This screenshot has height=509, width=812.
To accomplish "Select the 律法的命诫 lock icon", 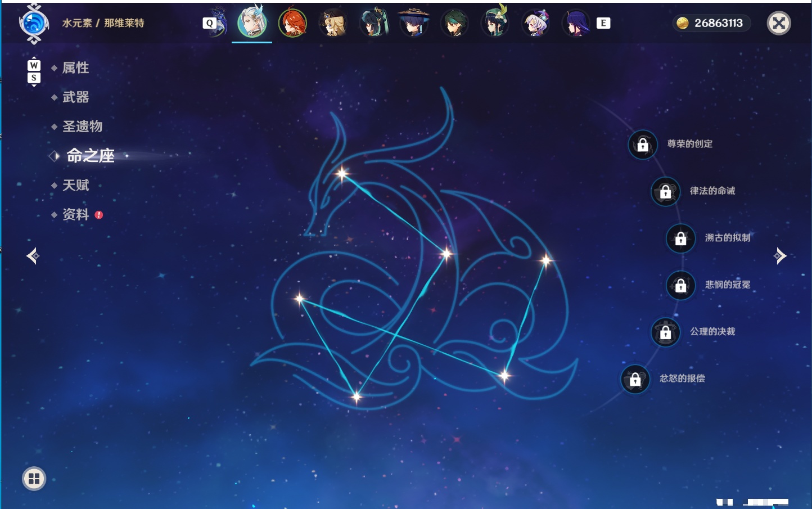I will [x=666, y=192].
